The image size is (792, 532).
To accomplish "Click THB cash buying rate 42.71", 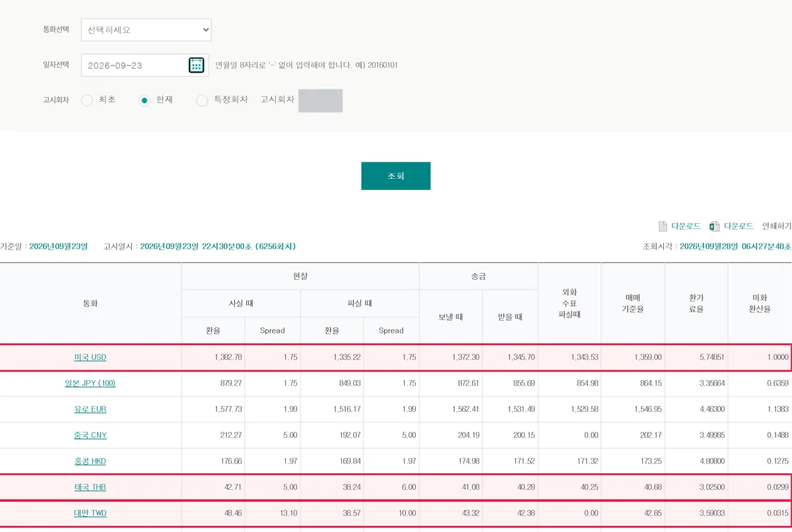I will [234, 487].
